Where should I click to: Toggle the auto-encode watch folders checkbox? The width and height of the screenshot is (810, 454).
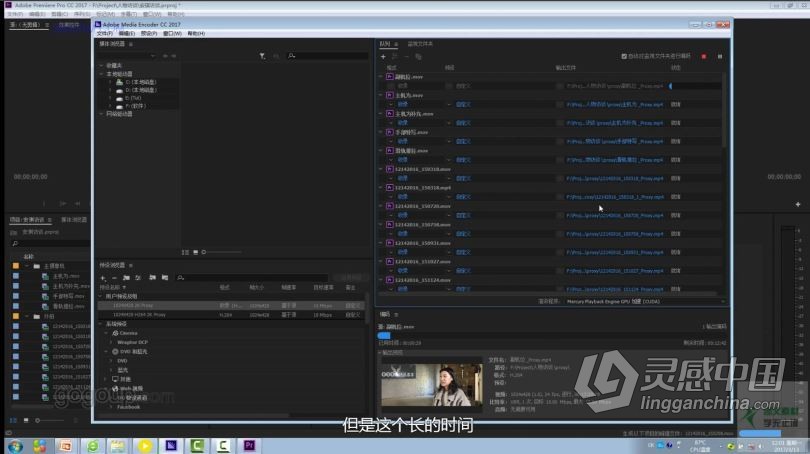[x=624, y=56]
